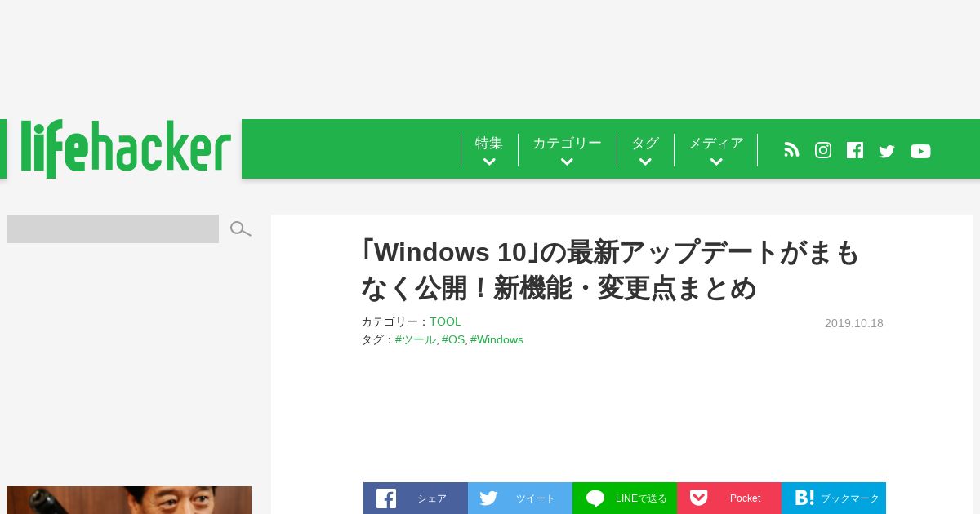Open the Twitter icon in header
Image resolution: width=980 pixels, height=514 pixels.
point(887,151)
